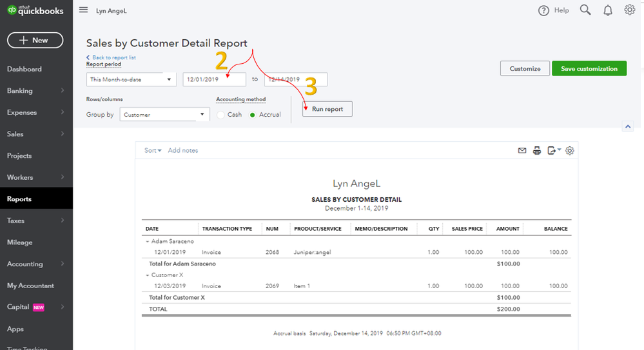Go to Dashboard in sidebar
The width and height of the screenshot is (644, 350).
pos(24,69)
